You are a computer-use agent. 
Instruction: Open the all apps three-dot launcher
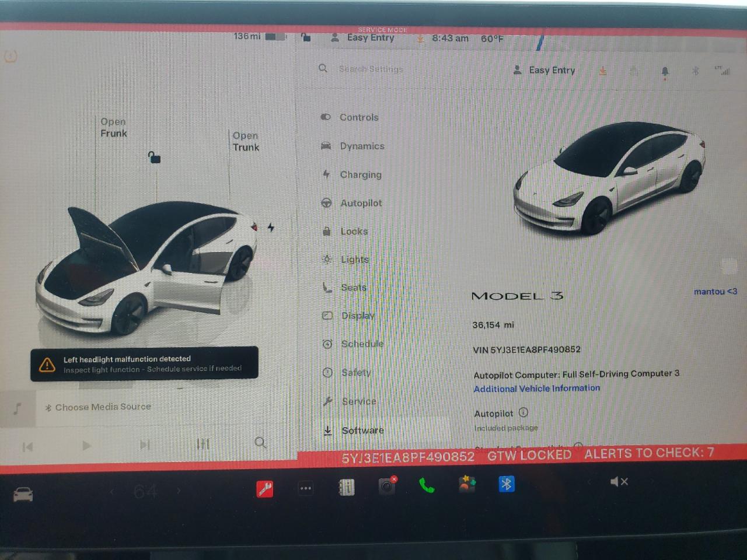click(x=306, y=488)
